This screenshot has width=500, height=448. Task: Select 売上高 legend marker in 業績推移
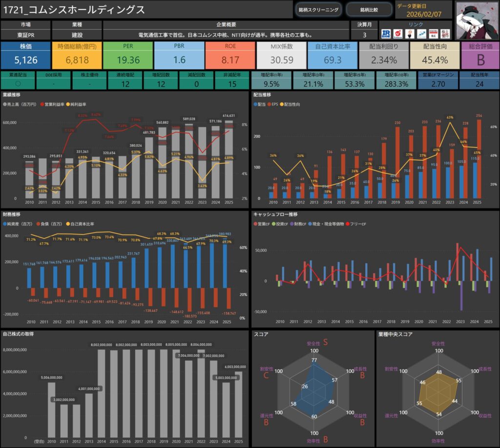[5, 105]
